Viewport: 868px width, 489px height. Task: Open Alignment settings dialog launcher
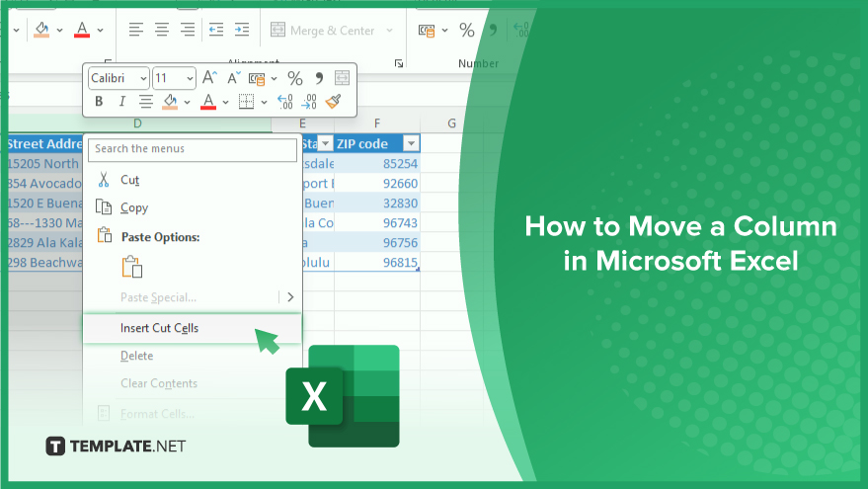coord(399,63)
